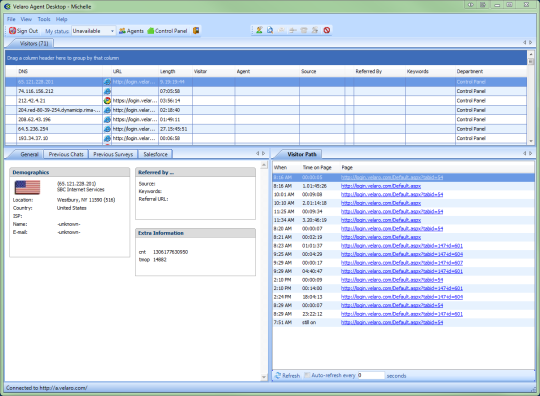
Task: Click the auto-refresh seconds input field
Action: click(x=371, y=375)
